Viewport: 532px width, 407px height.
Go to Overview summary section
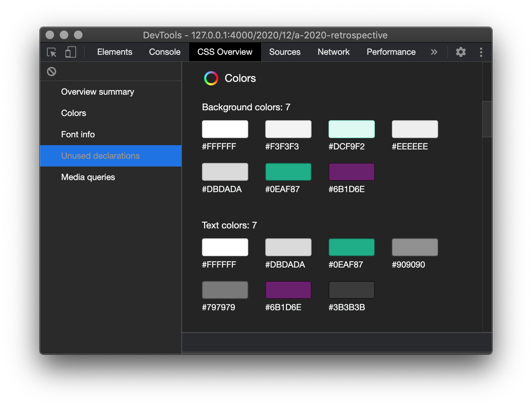pos(97,92)
